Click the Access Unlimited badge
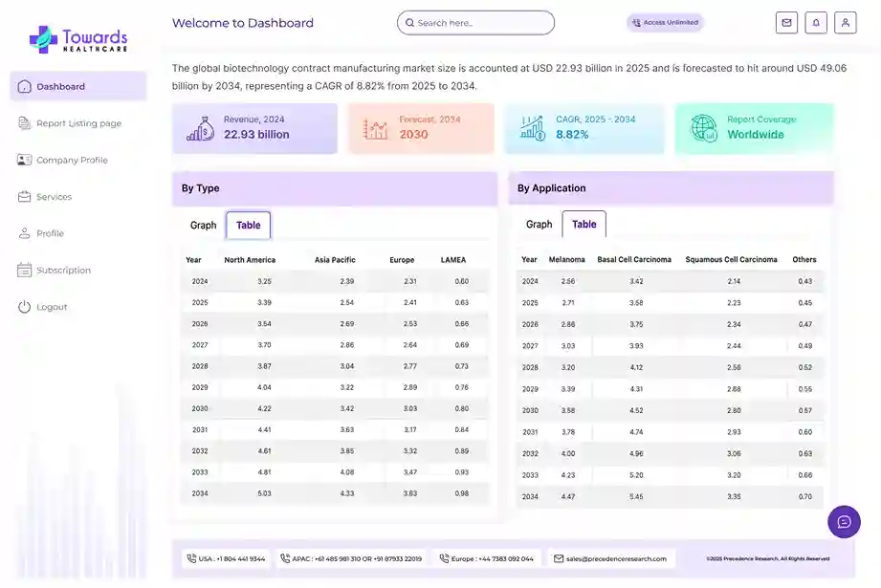This screenshot has width=881, height=588. [x=665, y=22]
